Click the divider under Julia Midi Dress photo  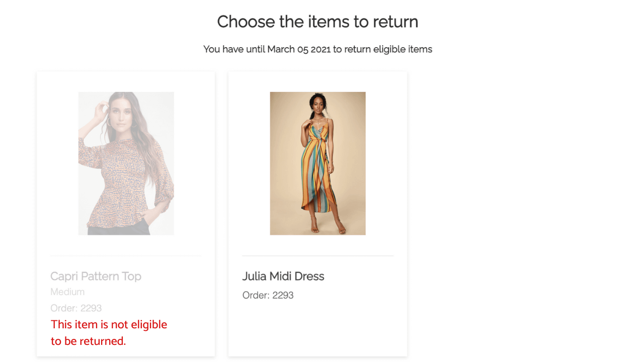(x=317, y=255)
